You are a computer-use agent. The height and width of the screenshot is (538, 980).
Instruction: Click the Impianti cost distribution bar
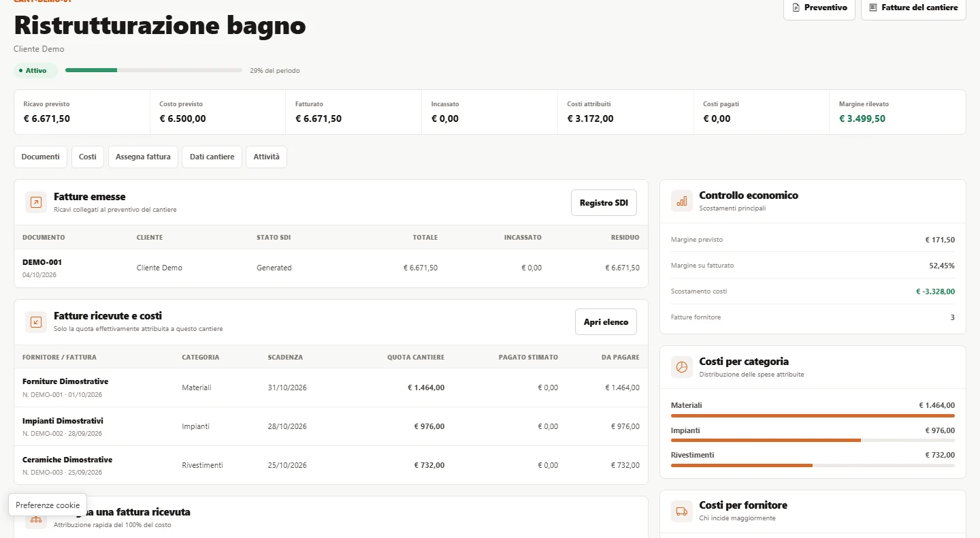click(x=813, y=441)
